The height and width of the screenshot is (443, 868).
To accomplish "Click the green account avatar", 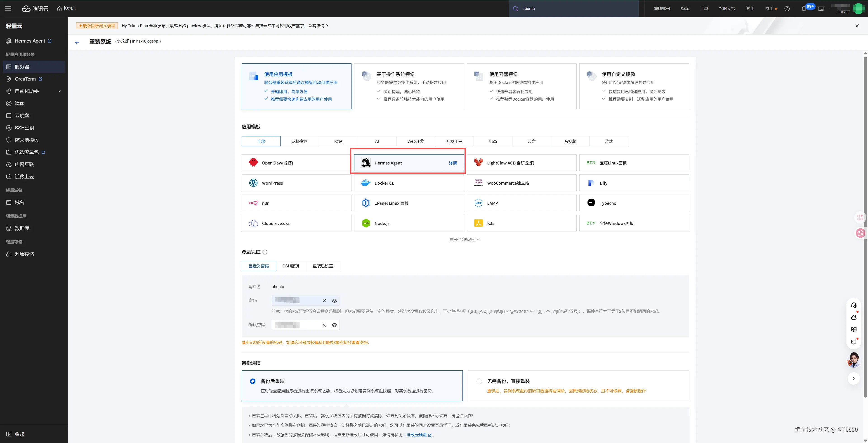I will coord(859,8).
